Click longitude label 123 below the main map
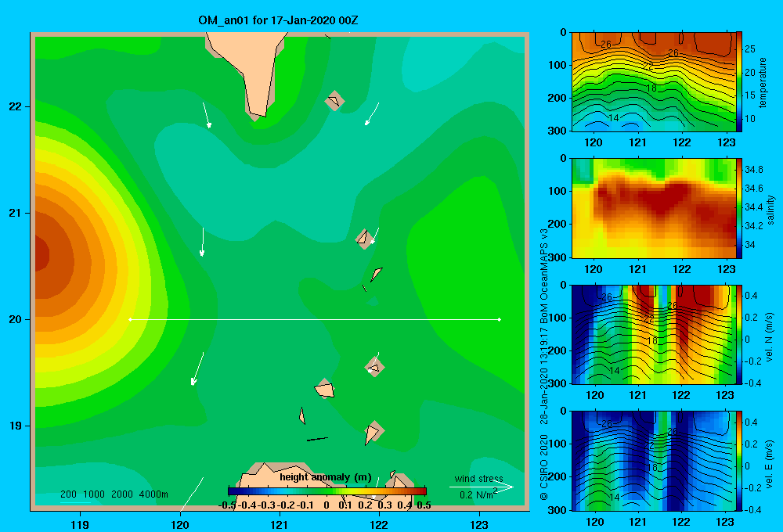The image size is (783, 532). click(479, 524)
